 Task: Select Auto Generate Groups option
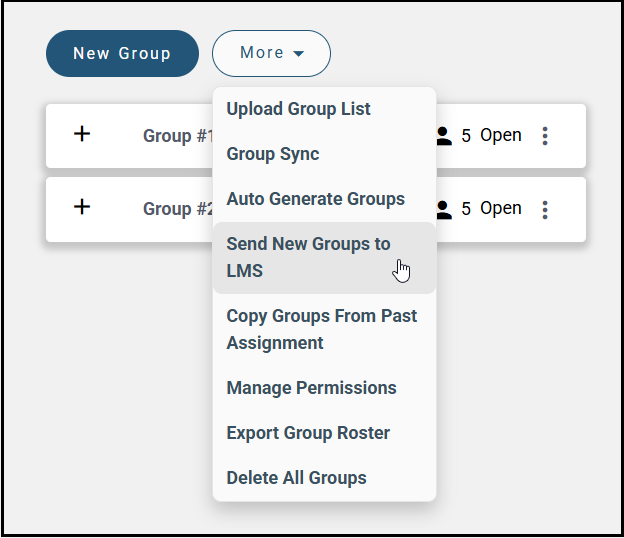coord(324,199)
